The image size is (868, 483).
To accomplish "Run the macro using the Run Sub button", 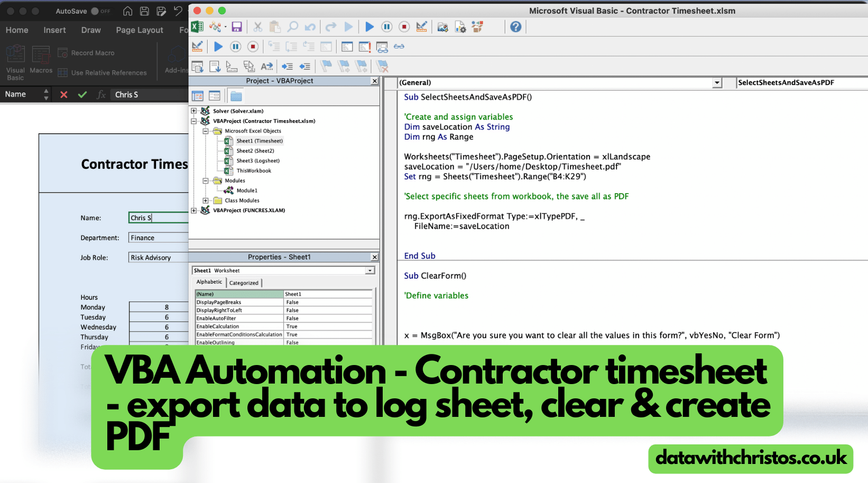I will 370,26.
